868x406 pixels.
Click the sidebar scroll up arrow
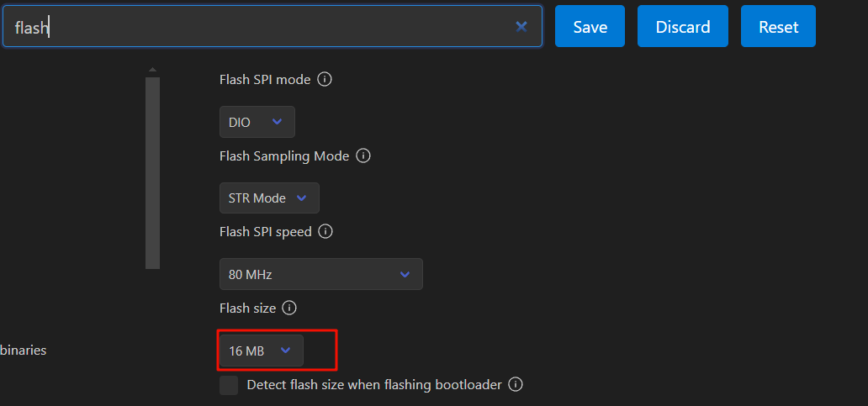[x=152, y=70]
